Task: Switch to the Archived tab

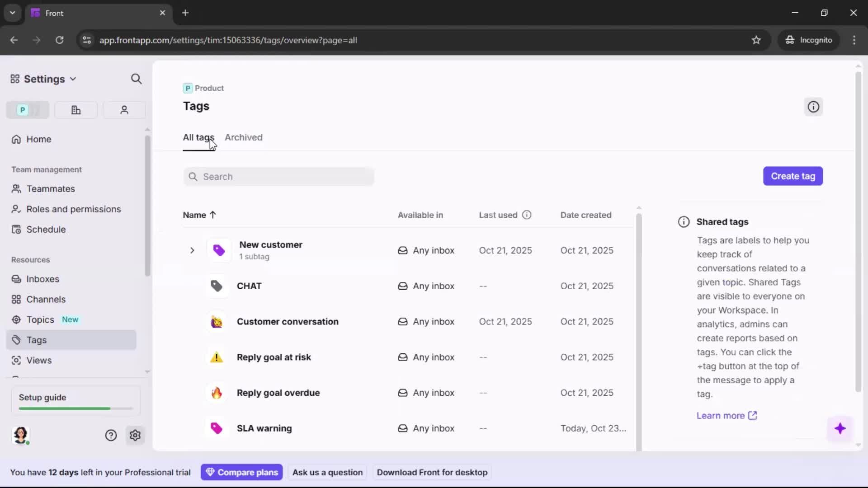Action: point(244,137)
